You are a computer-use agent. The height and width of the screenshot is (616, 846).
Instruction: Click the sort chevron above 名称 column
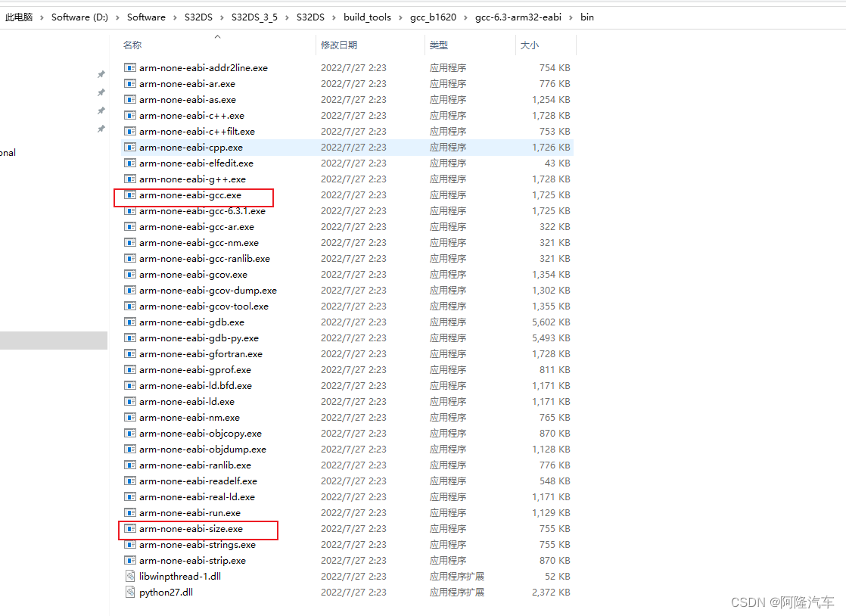(x=216, y=35)
